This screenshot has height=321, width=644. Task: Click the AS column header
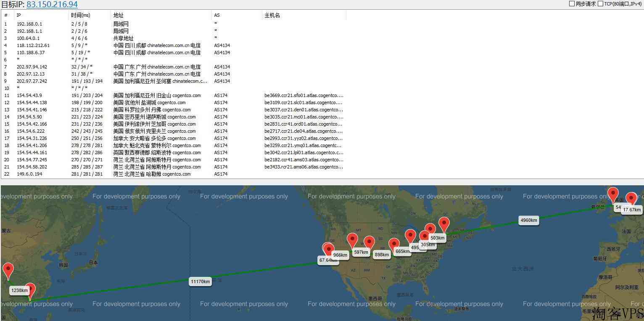click(217, 15)
